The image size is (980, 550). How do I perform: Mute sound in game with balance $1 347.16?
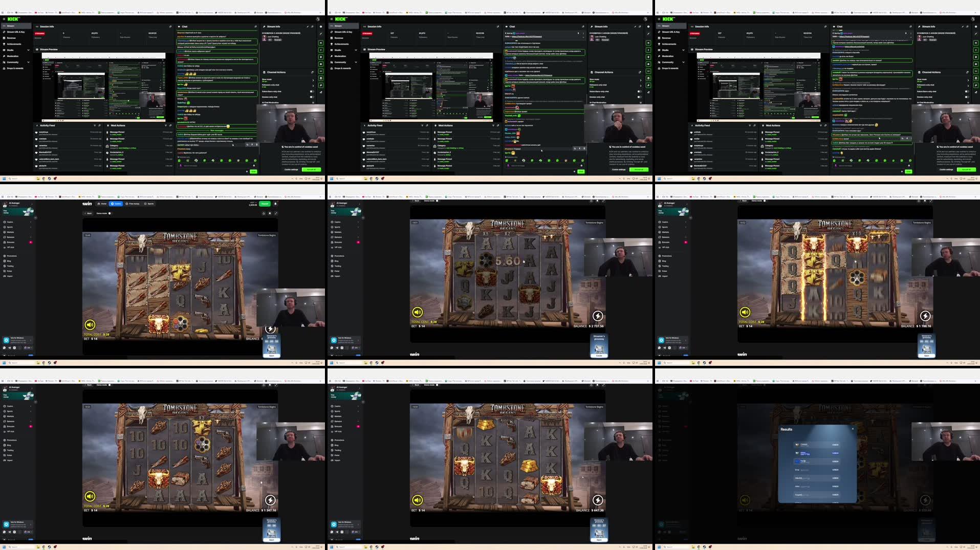click(90, 496)
